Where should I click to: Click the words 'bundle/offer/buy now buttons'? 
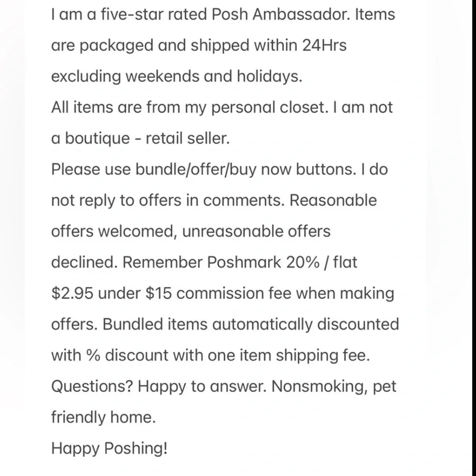245,169
